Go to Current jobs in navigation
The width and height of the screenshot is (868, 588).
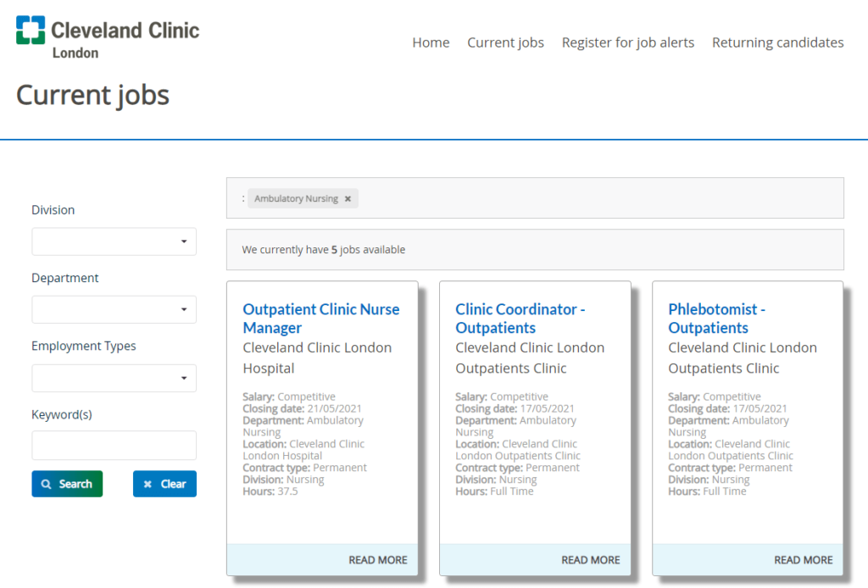tap(505, 42)
